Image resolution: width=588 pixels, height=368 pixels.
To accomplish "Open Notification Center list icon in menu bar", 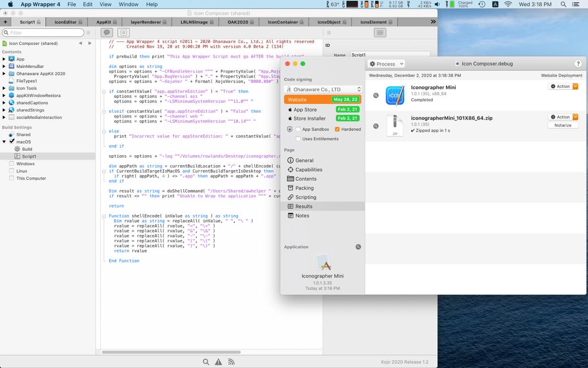I will (576, 4).
